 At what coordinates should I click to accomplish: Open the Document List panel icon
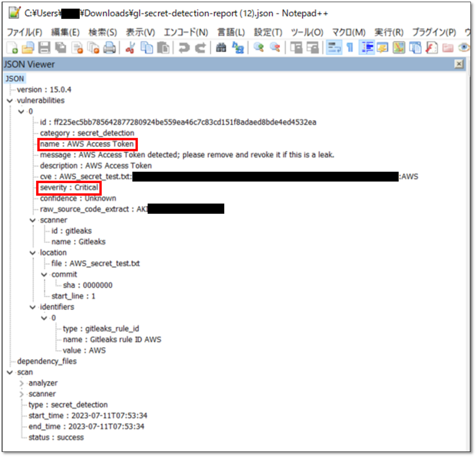click(x=415, y=48)
